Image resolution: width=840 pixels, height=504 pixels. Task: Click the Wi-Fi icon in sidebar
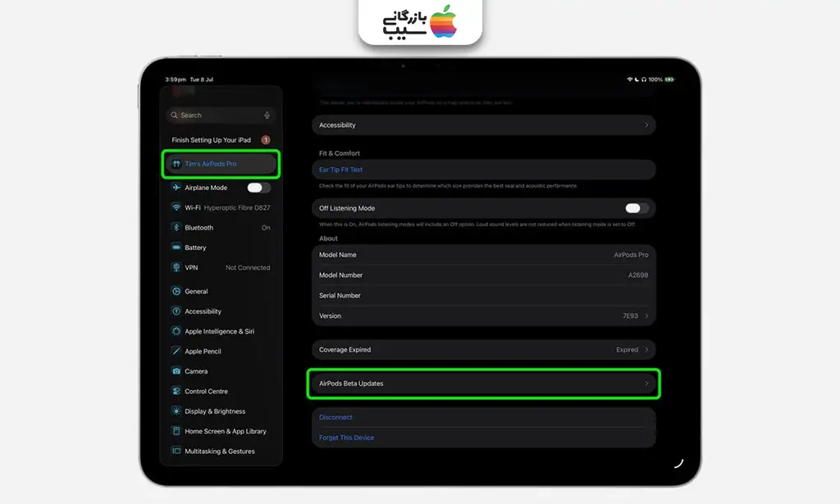pos(176,207)
